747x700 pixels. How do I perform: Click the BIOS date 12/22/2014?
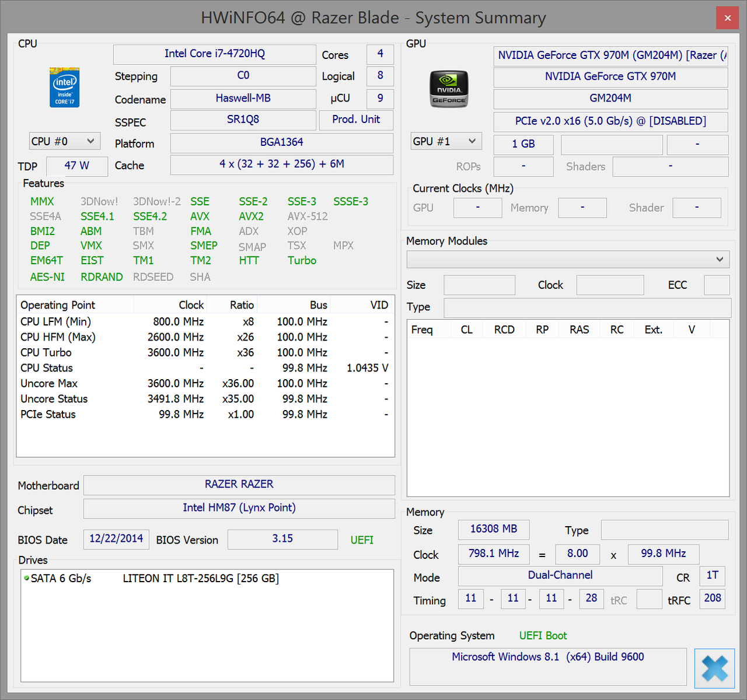116,539
